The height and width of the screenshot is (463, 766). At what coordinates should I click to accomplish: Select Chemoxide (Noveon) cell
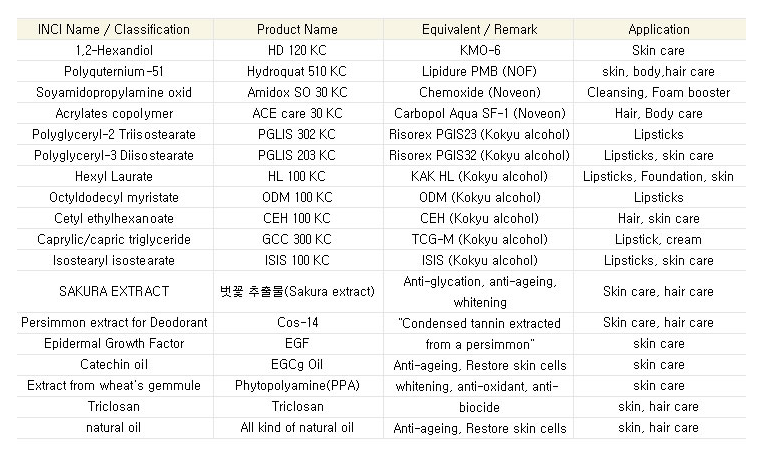point(478,92)
